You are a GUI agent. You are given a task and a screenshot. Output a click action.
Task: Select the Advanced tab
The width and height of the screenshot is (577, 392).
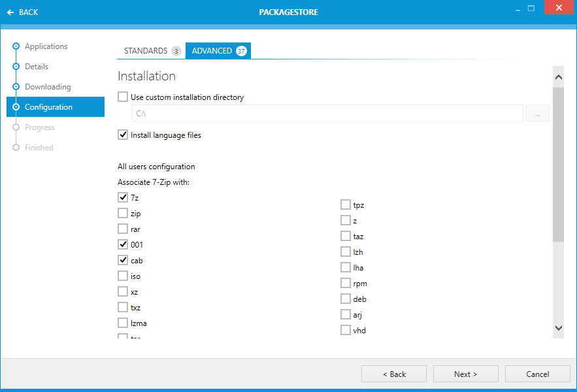click(212, 51)
